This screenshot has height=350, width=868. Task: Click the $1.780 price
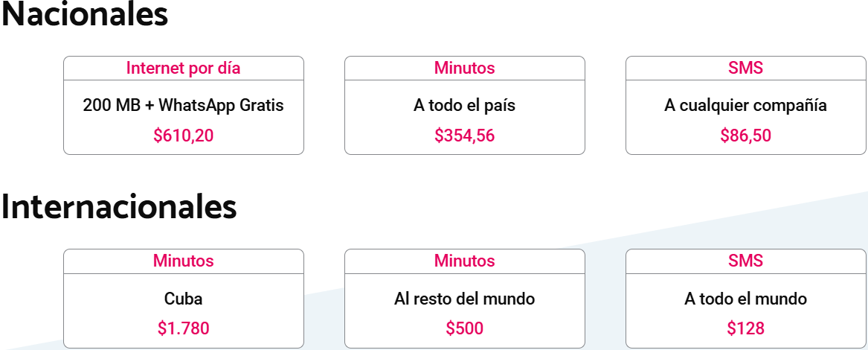pos(183,328)
